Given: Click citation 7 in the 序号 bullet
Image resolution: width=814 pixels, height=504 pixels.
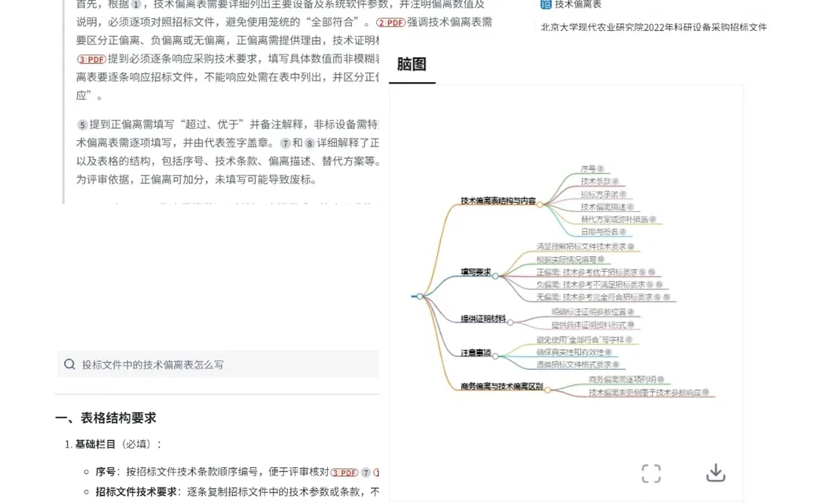Looking at the screenshot, I should (x=366, y=472).
